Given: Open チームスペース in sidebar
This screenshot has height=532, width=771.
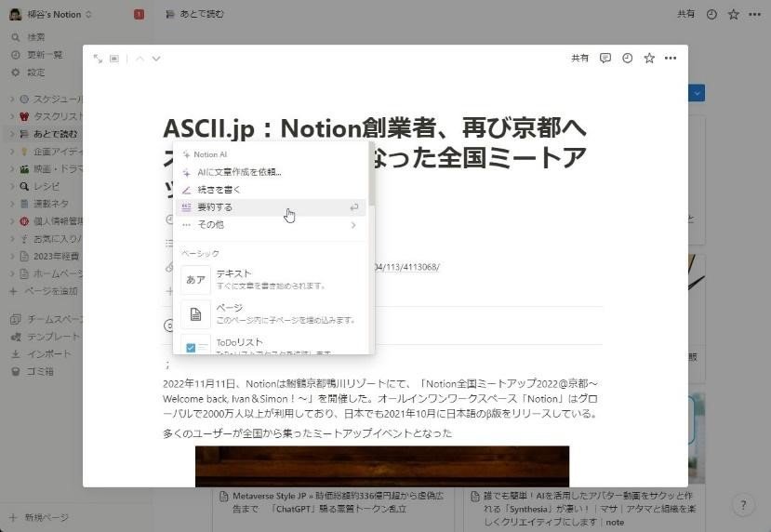Looking at the screenshot, I should [47, 319].
